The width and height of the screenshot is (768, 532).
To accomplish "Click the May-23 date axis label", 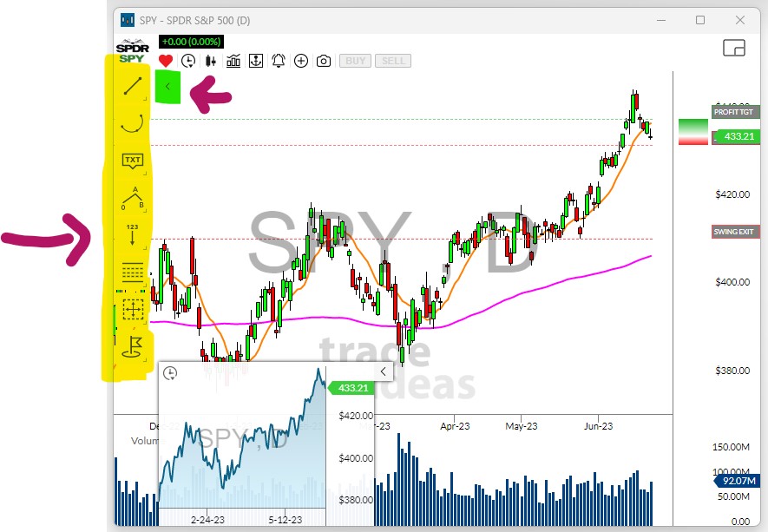I will pos(522,426).
